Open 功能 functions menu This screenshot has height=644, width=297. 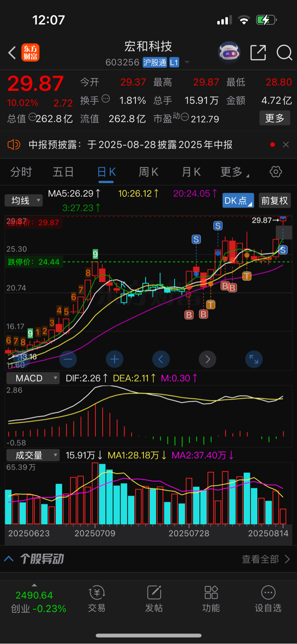pos(211,599)
